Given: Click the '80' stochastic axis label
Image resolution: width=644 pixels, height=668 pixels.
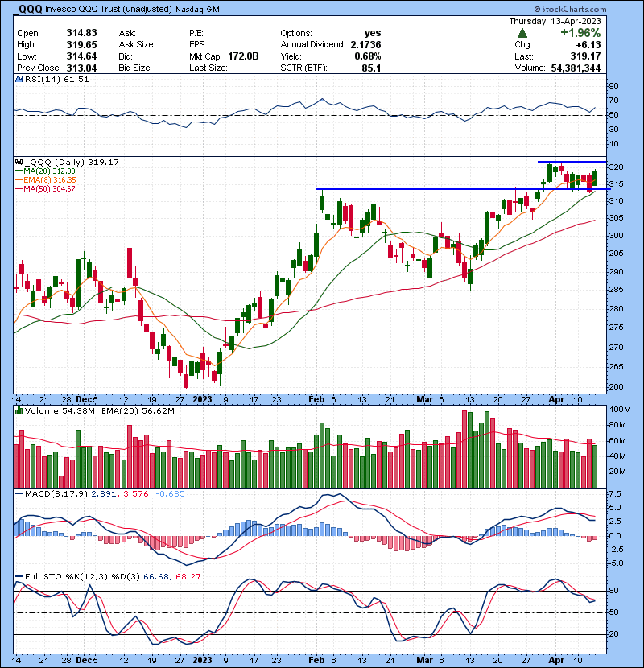Looking at the screenshot, I should [x=613, y=591].
